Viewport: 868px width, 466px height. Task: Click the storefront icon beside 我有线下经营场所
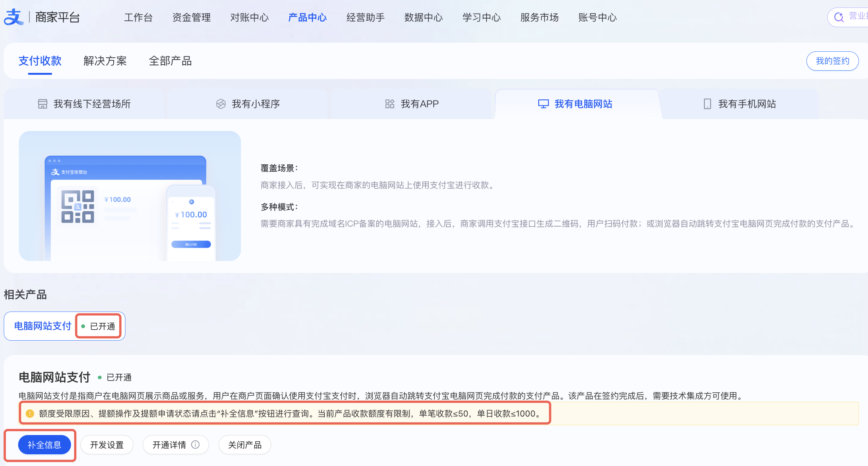(43, 104)
